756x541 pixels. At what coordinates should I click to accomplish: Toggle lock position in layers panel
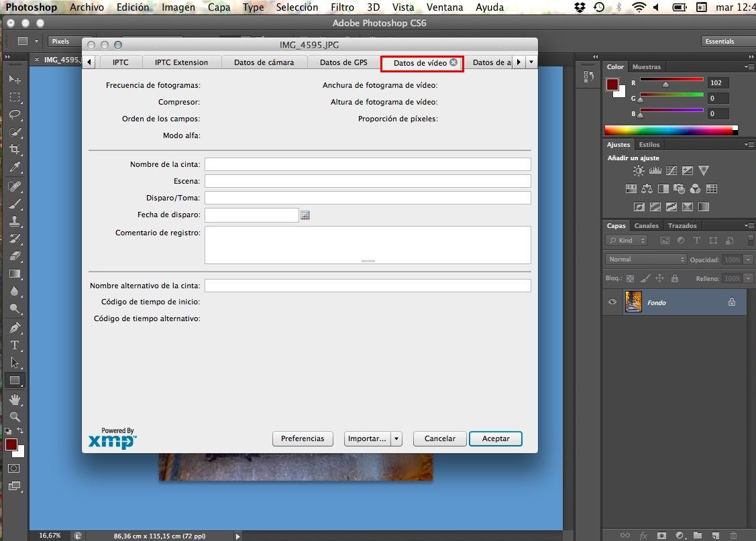(659, 278)
